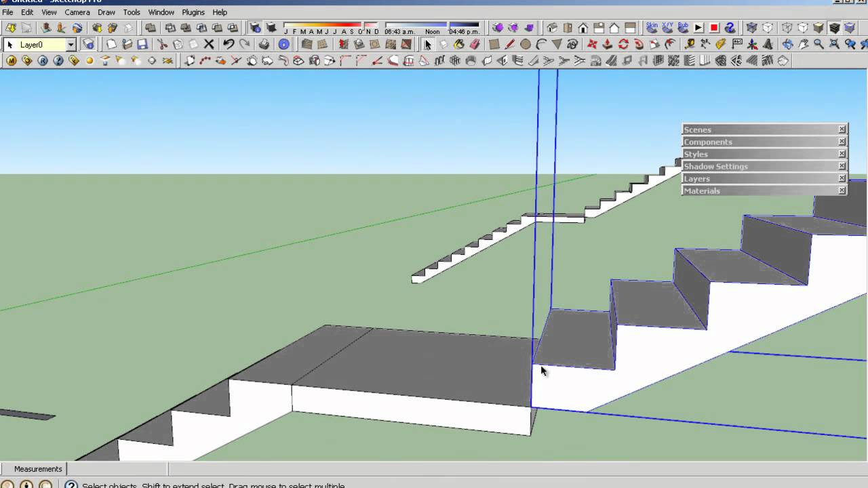Toggle X-ray face style
The width and height of the screenshot is (868, 488).
pos(751,28)
